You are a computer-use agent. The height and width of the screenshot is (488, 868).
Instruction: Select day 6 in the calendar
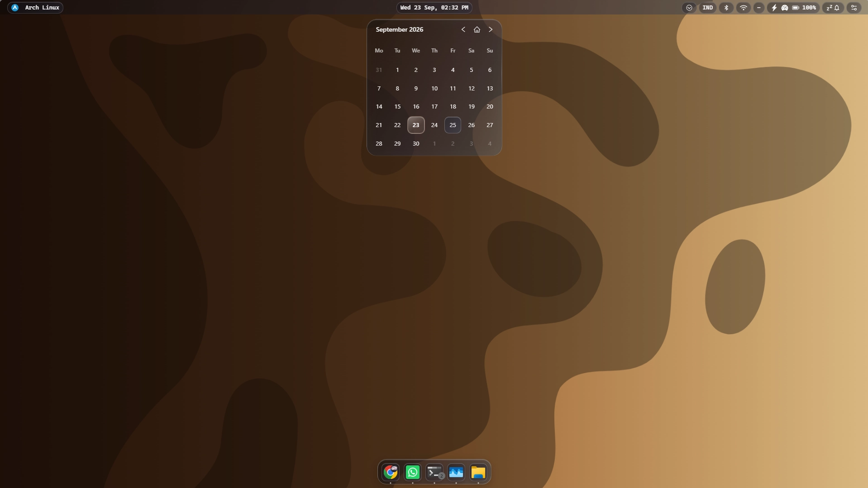490,70
